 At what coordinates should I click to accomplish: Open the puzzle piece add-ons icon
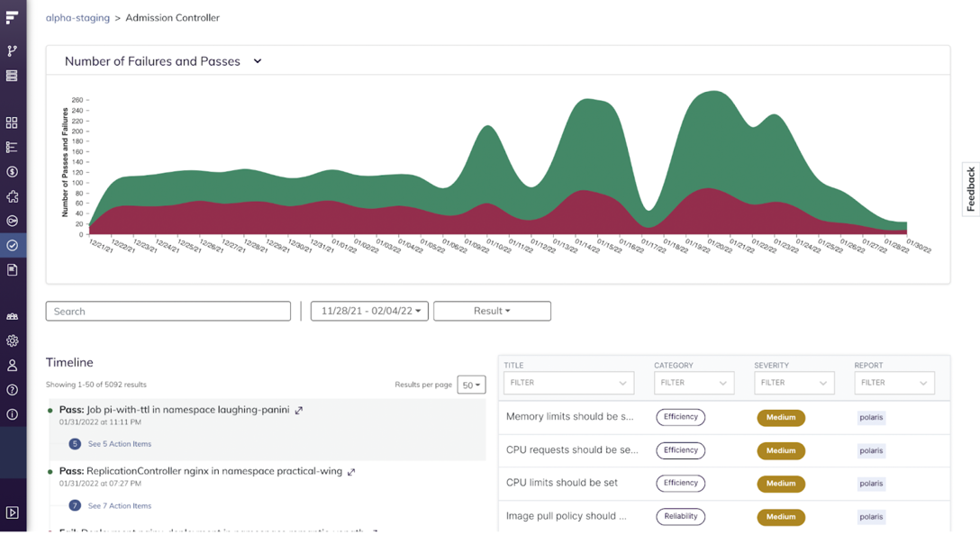pyautogui.click(x=12, y=196)
